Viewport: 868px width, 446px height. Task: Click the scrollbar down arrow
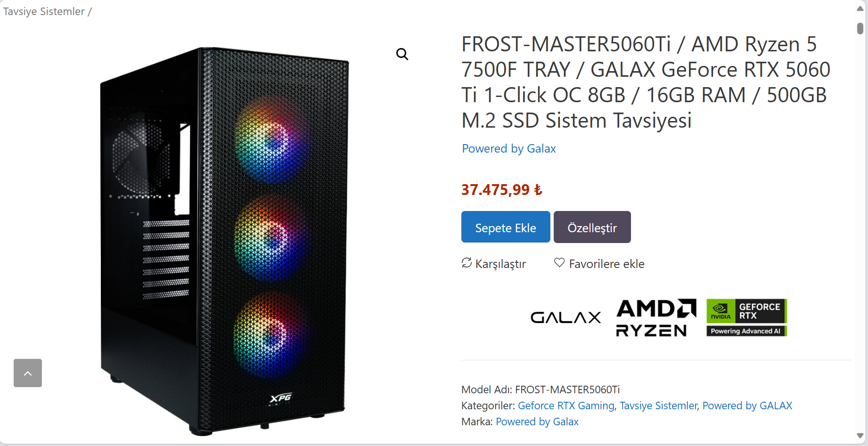(x=860, y=436)
